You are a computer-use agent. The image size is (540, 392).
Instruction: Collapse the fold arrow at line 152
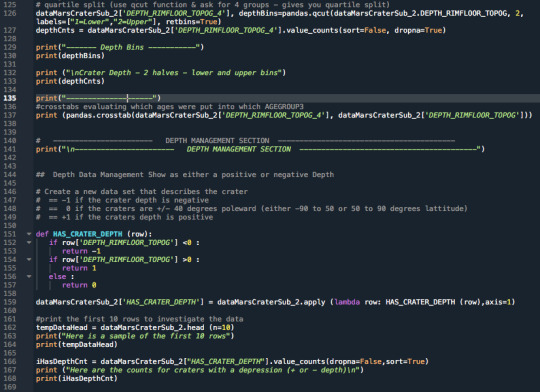[29, 243]
